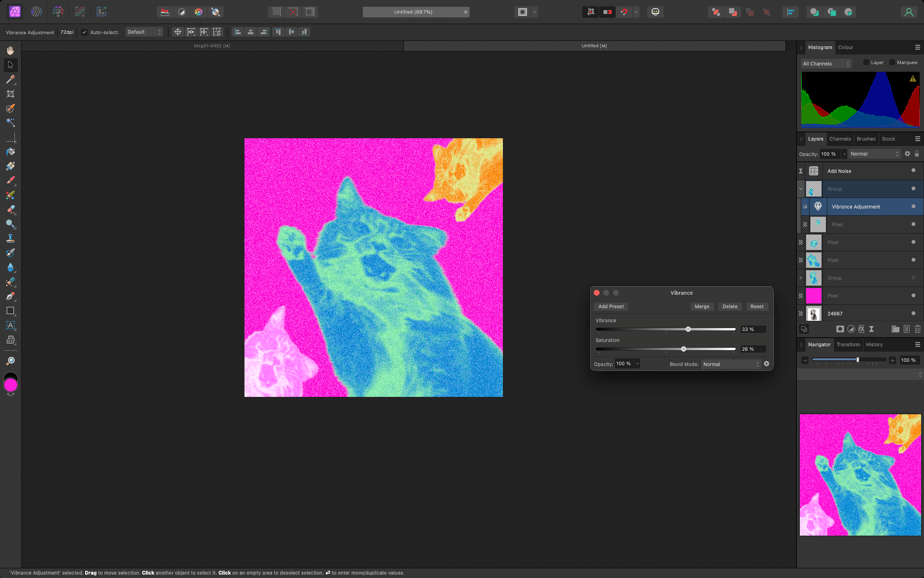Switch to the Channels tab
924x578 pixels.
tap(839, 139)
